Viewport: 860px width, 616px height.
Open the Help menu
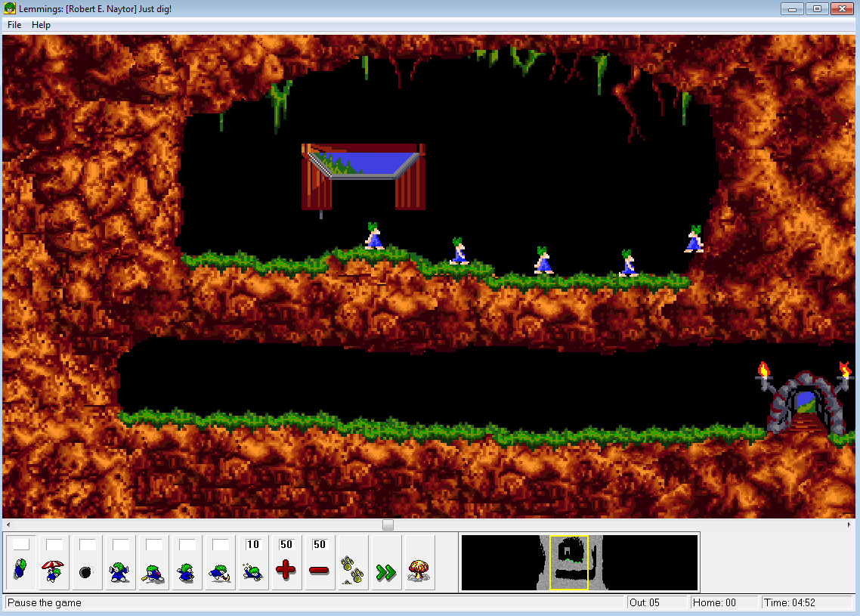click(41, 25)
